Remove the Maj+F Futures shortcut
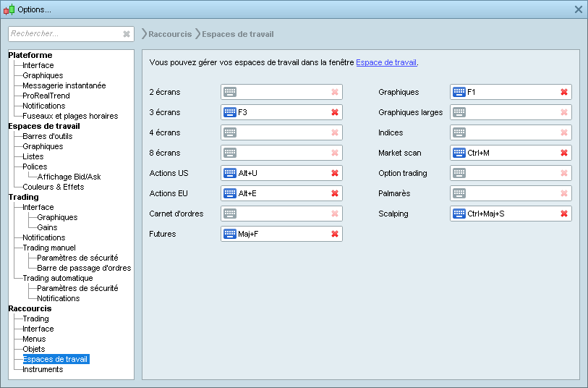 335,234
